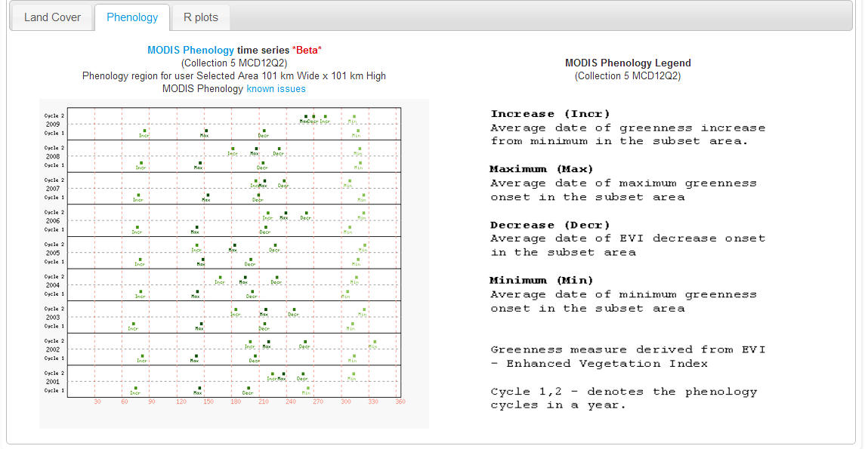
Task: Click the Increase (Incr) legend heading
Action: click(x=533, y=114)
